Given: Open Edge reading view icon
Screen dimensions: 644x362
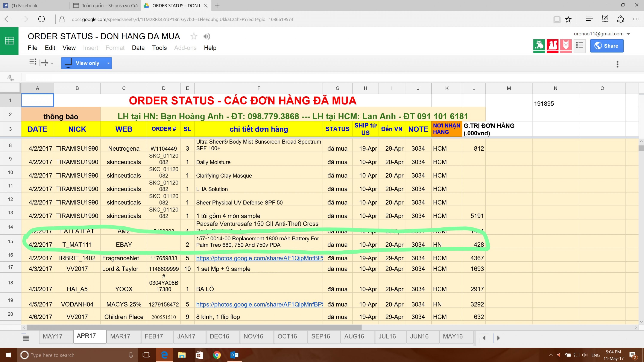Looking at the screenshot, I should click(x=557, y=19).
